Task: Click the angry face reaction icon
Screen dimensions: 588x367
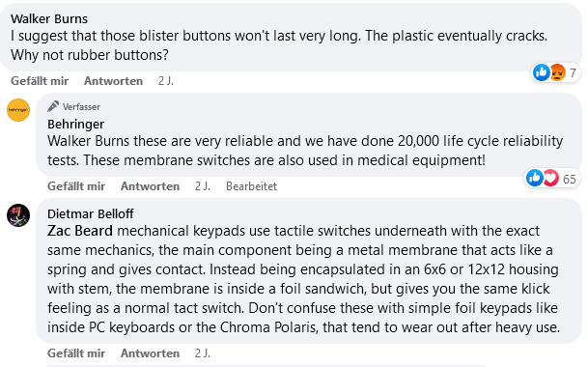Action: tap(557, 72)
